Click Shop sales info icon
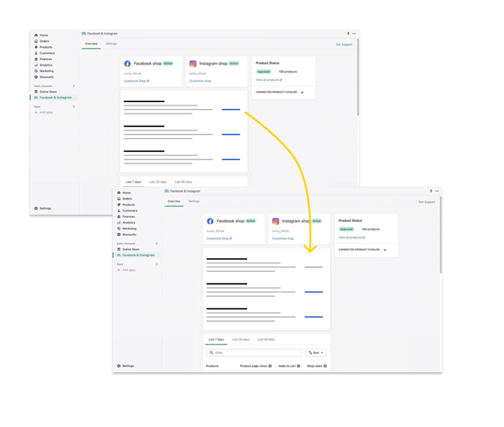This screenshot has width=504, height=427. click(x=325, y=366)
